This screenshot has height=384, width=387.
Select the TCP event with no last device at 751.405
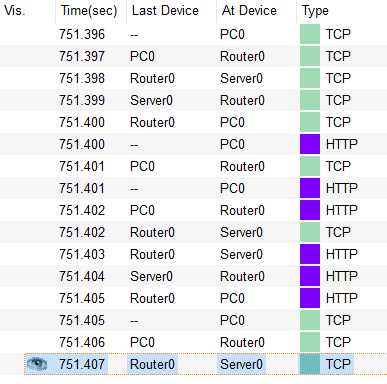pos(193,320)
